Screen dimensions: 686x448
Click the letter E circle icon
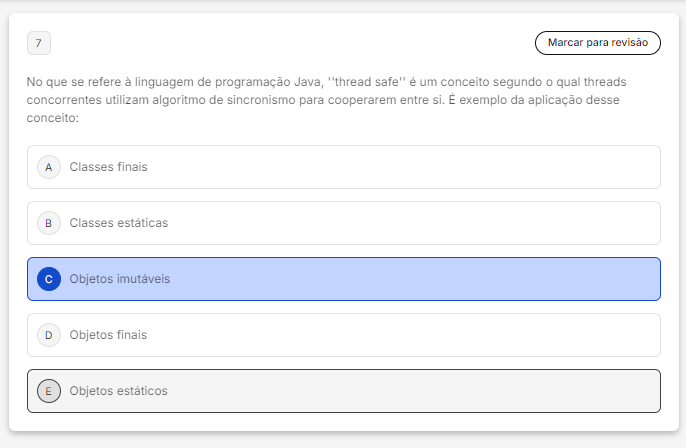48,391
